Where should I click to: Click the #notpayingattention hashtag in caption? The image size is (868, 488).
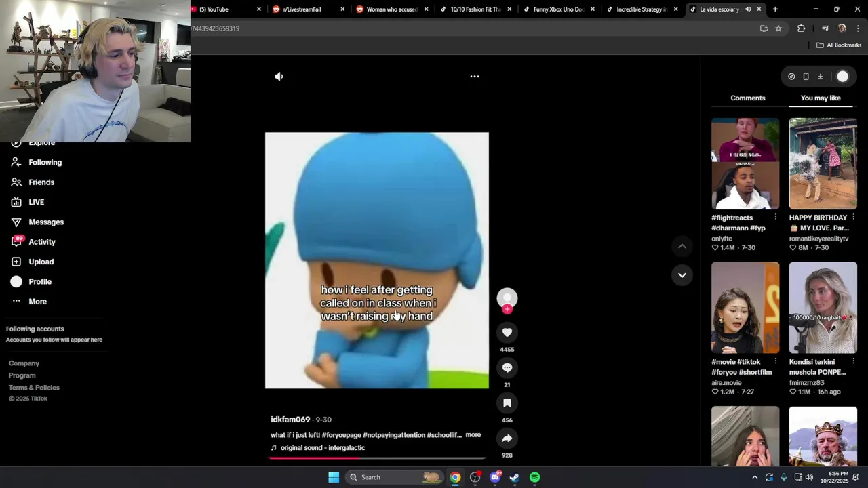click(394, 435)
